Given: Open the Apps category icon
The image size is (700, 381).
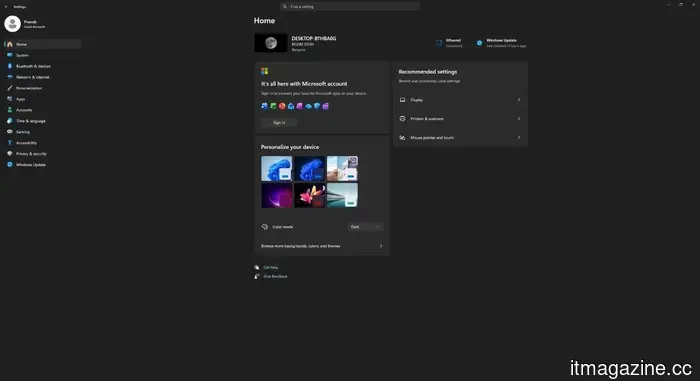Looking at the screenshot, I should point(10,99).
